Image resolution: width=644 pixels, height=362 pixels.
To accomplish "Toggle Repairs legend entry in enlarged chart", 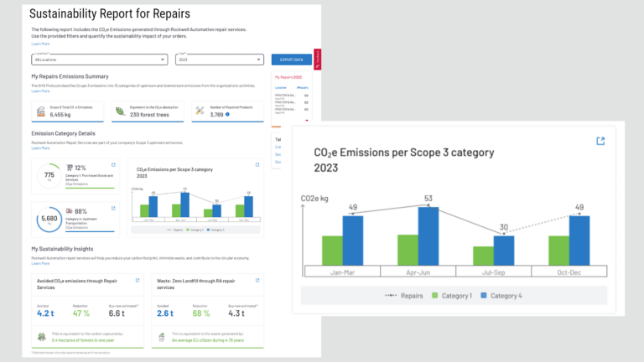I will pyautogui.click(x=403, y=296).
